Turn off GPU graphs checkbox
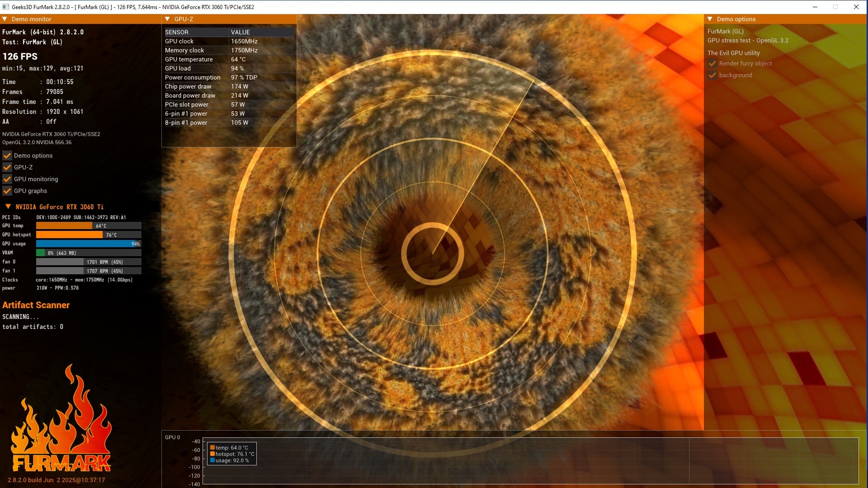The image size is (868, 488). tap(7, 191)
